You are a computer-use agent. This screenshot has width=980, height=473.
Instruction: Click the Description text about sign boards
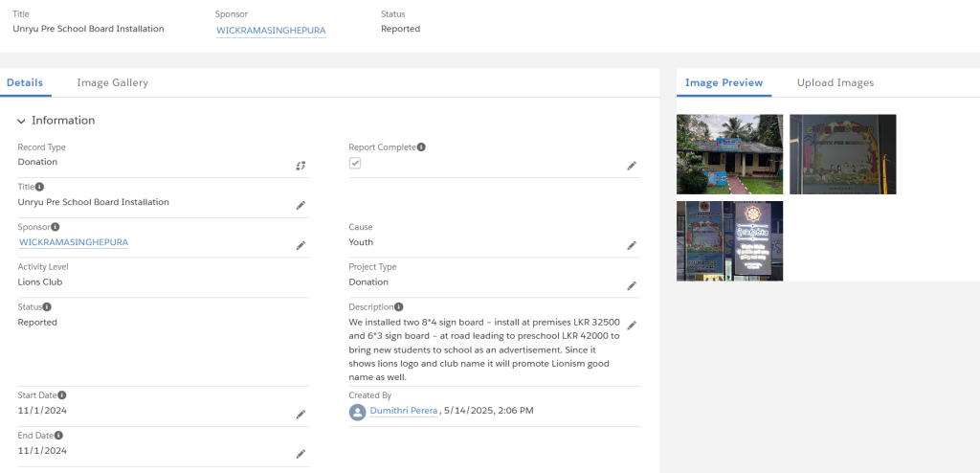click(484, 349)
